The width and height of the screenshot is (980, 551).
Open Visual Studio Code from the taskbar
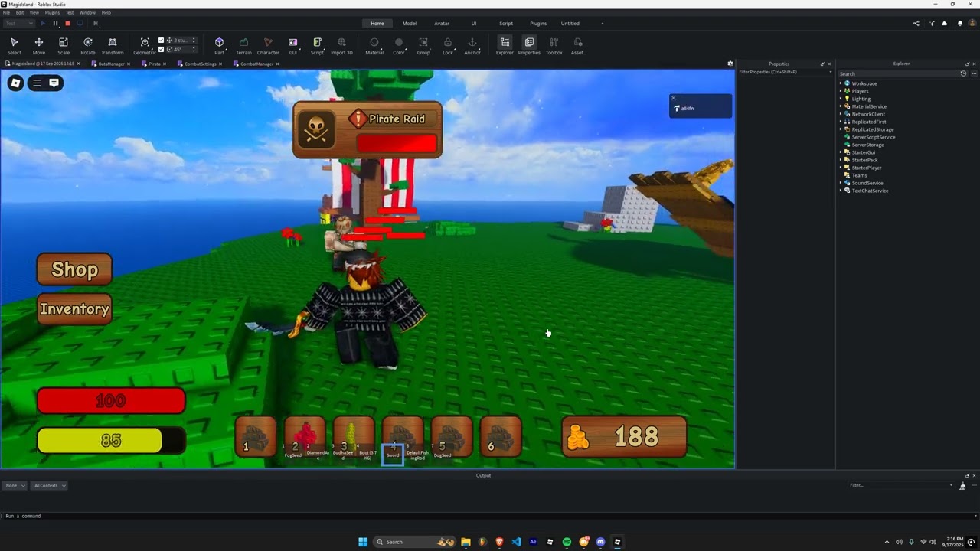pyautogui.click(x=516, y=542)
